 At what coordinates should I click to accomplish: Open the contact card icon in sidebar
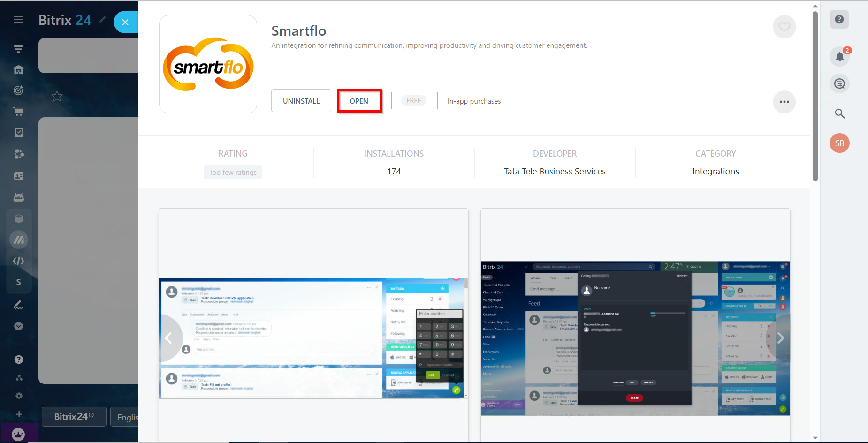19,176
